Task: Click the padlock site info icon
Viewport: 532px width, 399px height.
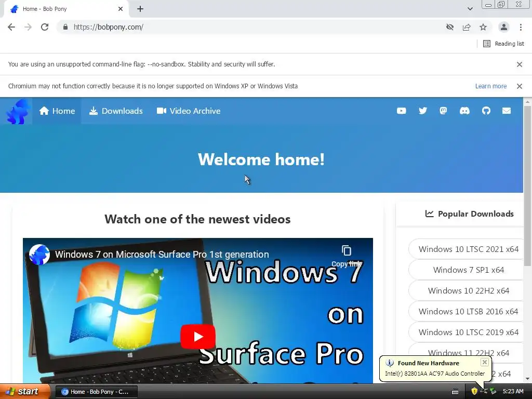Action: (65, 27)
